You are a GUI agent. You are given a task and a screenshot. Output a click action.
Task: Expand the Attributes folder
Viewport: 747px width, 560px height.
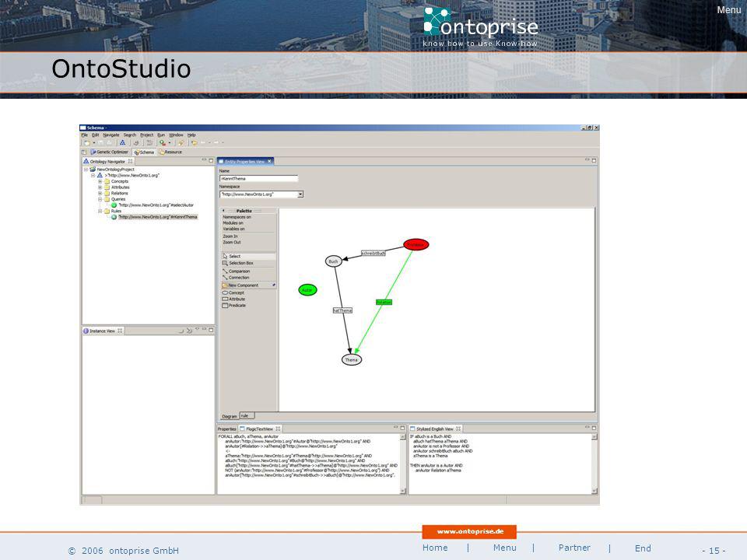(100, 187)
